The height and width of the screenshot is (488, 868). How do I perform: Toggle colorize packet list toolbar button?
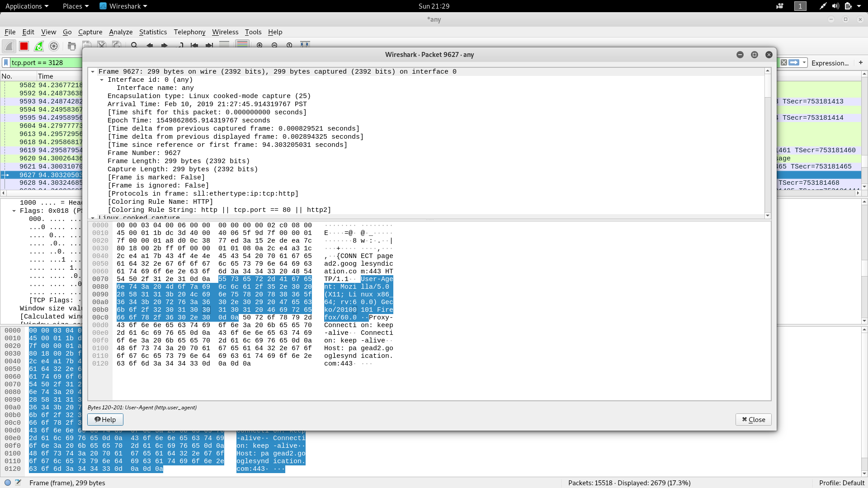pyautogui.click(x=242, y=45)
